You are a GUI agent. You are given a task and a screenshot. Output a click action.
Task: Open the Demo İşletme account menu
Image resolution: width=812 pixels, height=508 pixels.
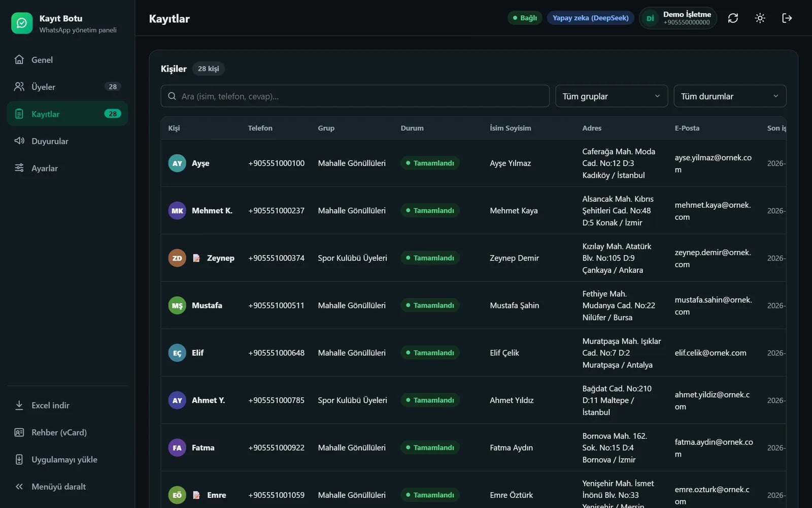[678, 18]
